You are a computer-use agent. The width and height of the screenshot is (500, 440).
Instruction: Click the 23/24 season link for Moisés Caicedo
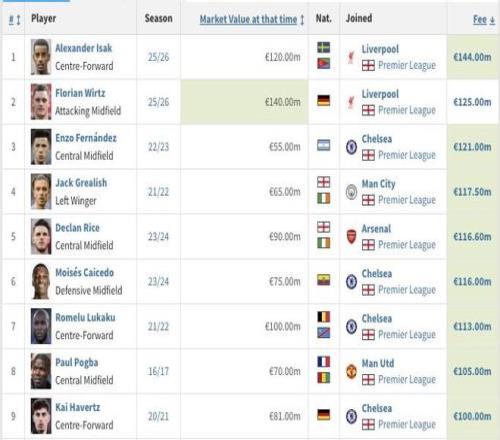(159, 282)
